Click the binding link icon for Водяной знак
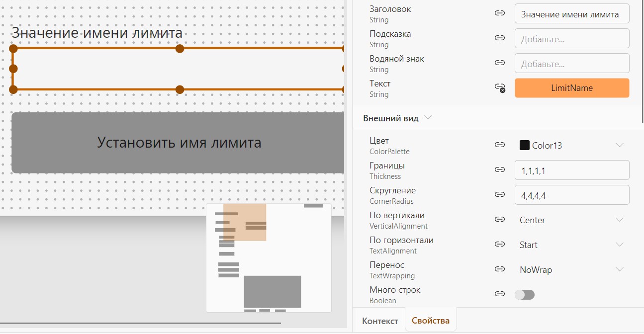 point(500,63)
